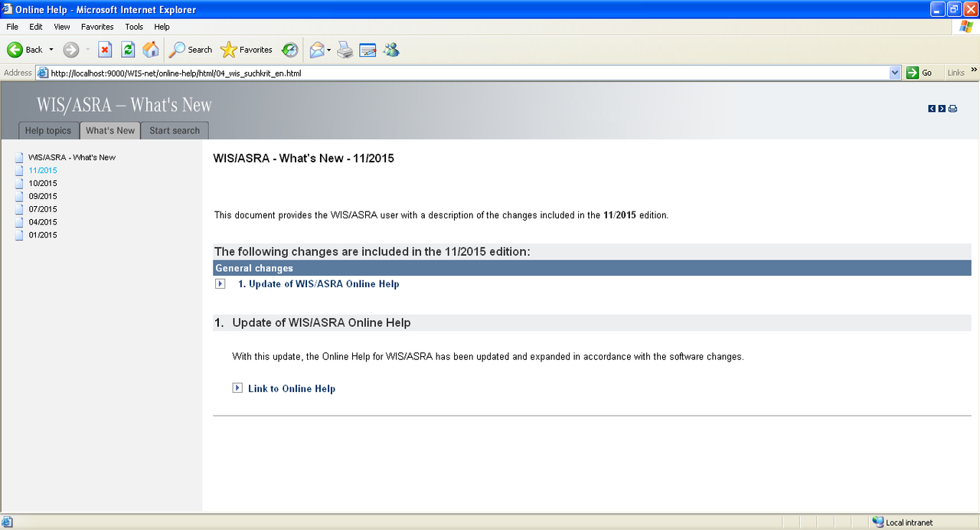Click the greyed Forward arrow button
Screen dimensions: 980x530
coord(71,50)
